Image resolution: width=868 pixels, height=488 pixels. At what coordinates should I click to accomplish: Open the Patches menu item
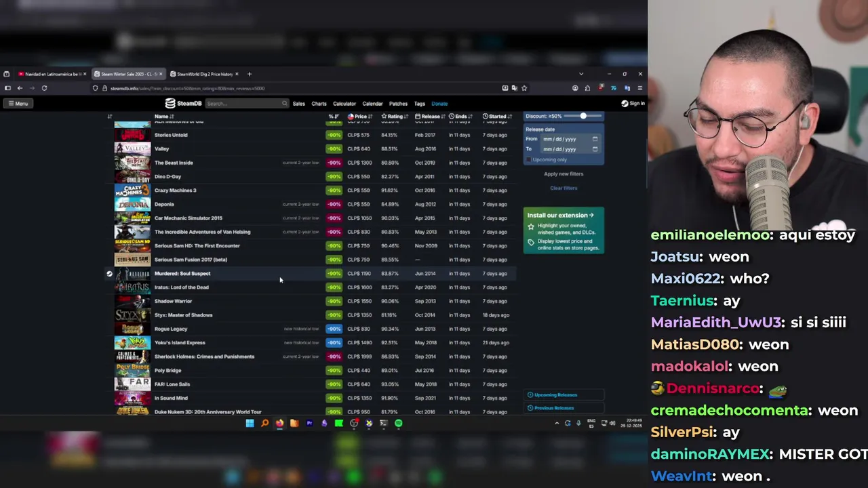pyautogui.click(x=398, y=104)
